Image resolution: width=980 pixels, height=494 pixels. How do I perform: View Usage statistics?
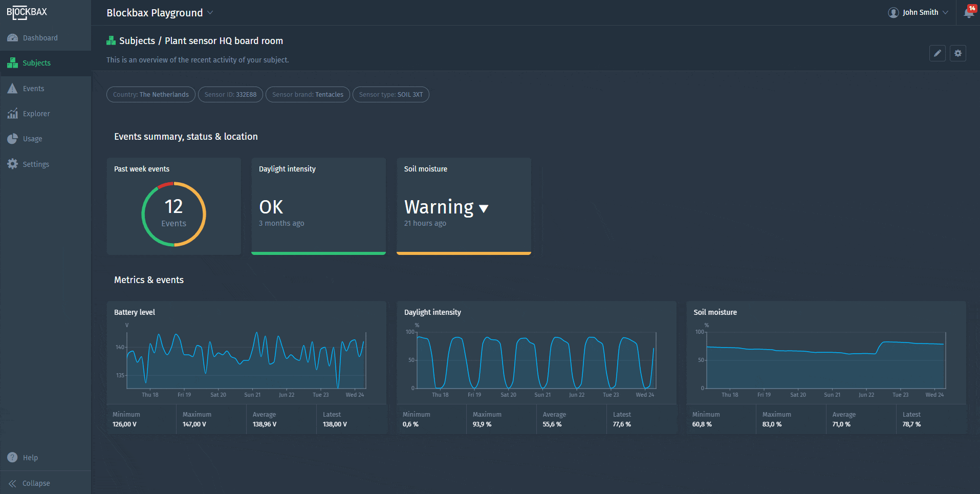click(32, 138)
